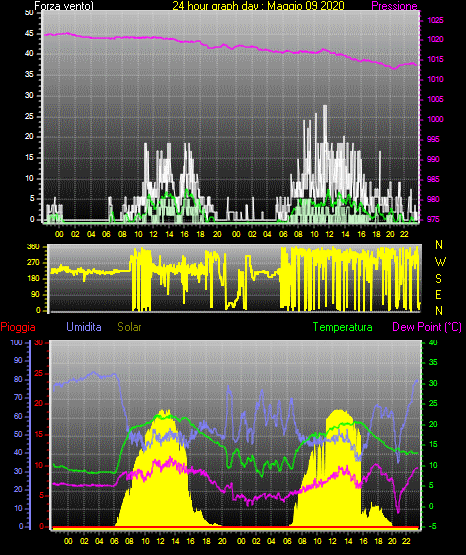Viewport: 466px width, 555px height.
Task: Click the 1025 pressure axis value
Action: point(435,20)
